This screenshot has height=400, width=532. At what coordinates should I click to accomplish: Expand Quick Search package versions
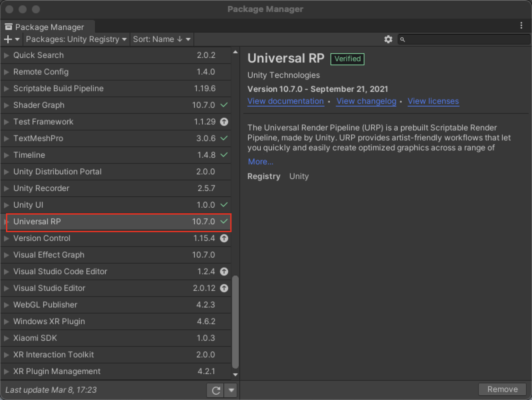click(x=6, y=55)
